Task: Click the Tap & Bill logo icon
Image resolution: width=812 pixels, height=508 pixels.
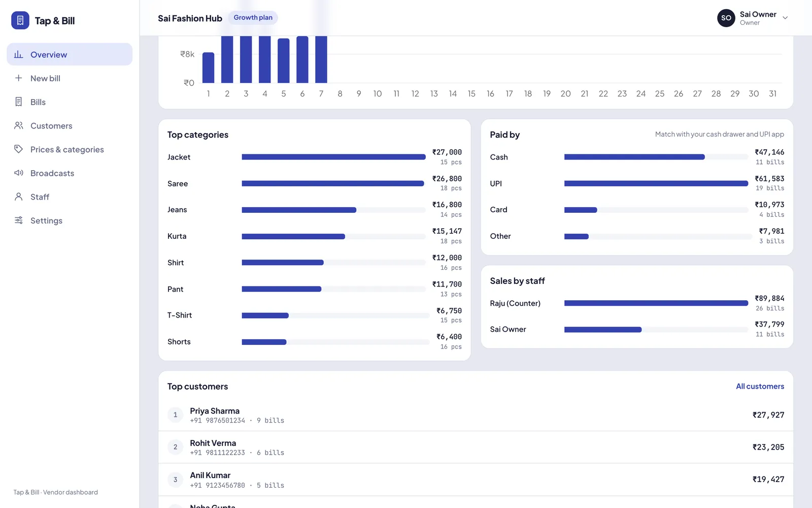Action: 20,20
